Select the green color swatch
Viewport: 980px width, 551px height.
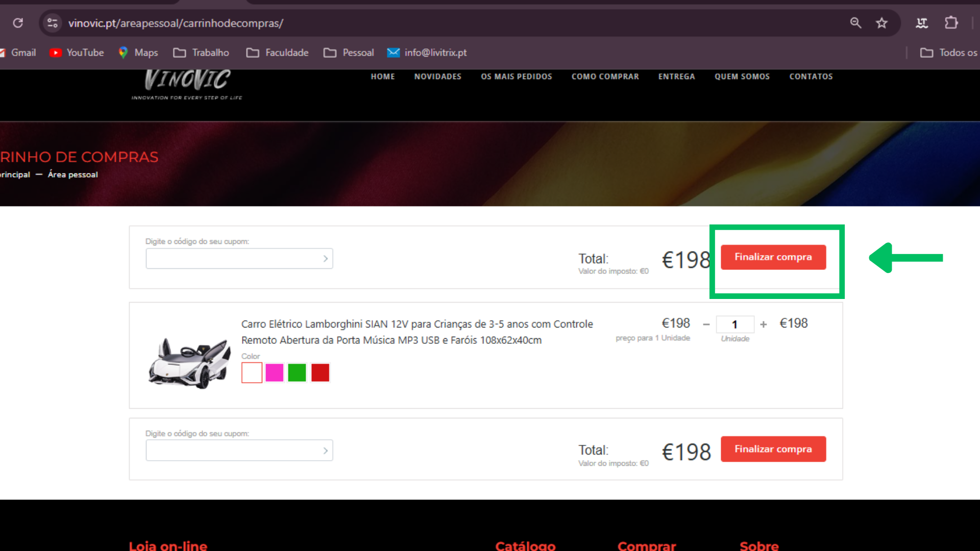click(297, 373)
